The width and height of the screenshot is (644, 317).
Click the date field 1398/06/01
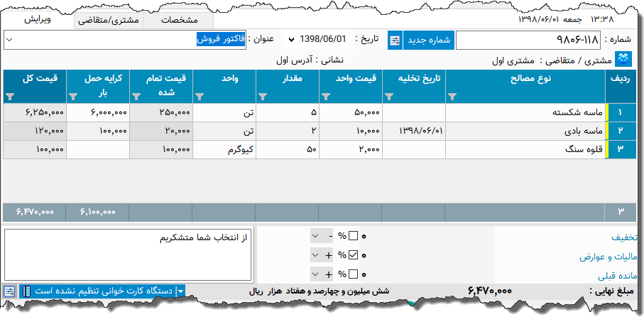[323, 40]
